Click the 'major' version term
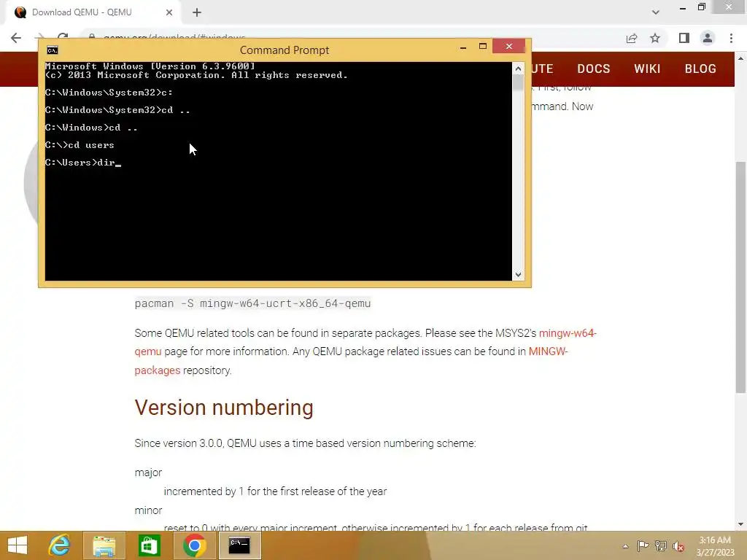Screen dimensions: 747x560 click(x=148, y=472)
